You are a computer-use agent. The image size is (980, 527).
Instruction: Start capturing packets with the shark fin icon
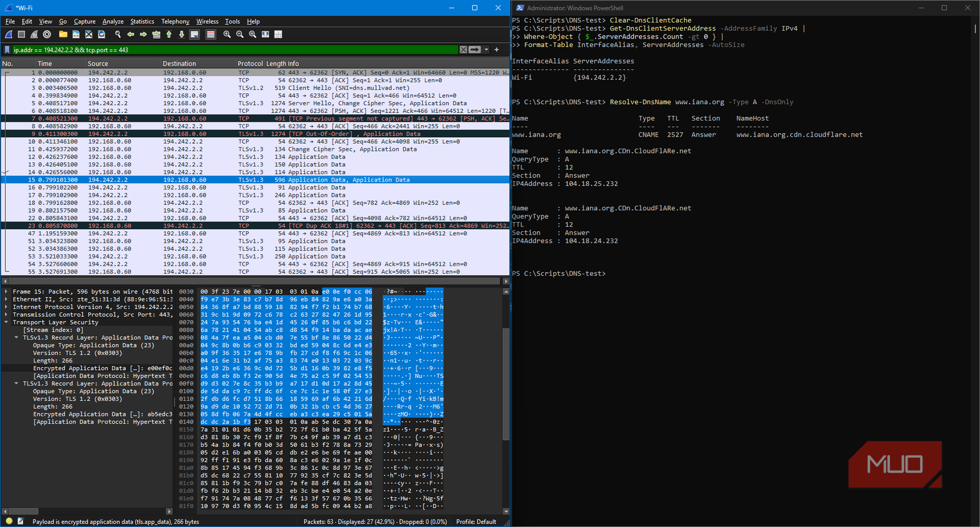pyautogui.click(x=9, y=34)
